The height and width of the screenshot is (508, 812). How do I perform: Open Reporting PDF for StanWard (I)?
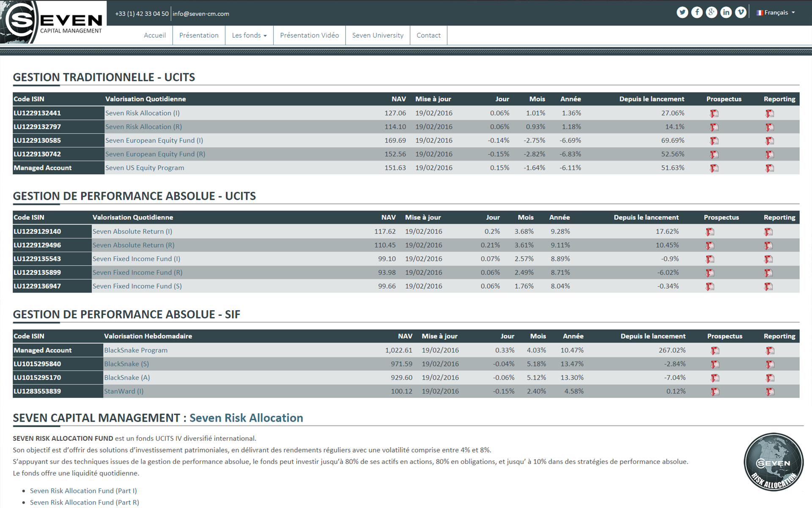pyautogui.click(x=770, y=392)
